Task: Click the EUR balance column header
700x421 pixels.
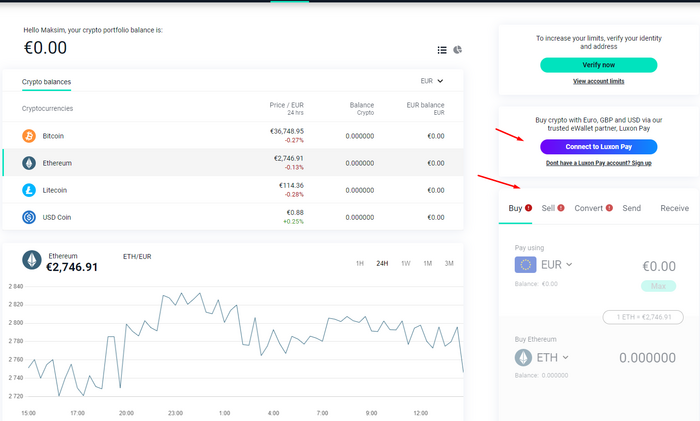Action: point(425,105)
